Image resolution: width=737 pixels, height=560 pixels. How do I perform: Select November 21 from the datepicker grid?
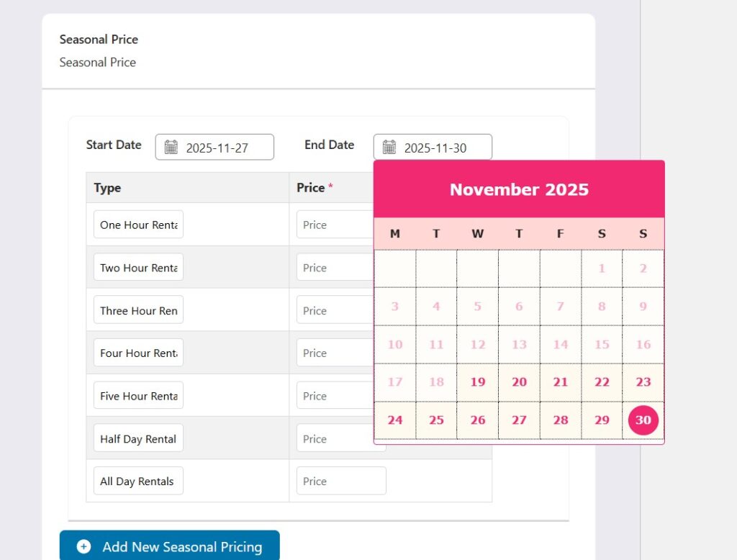click(560, 382)
